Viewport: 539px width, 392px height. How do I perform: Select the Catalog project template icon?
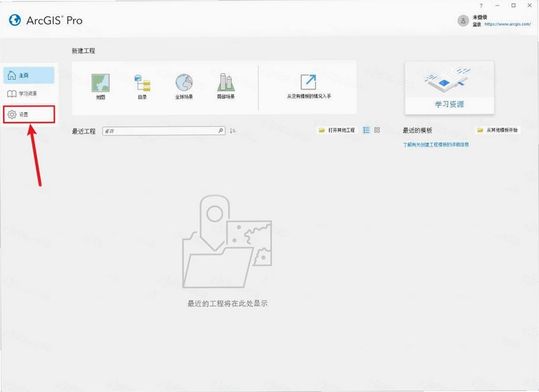pyautogui.click(x=142, y=83)
